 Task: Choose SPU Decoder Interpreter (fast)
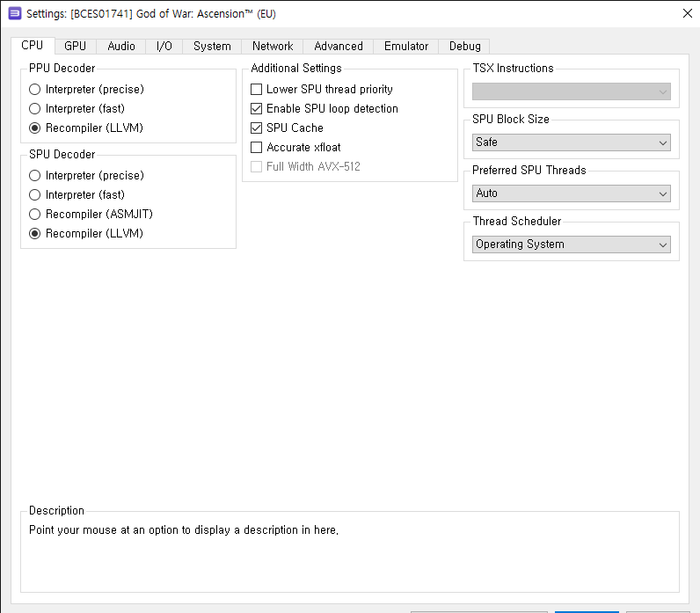(77, 194)
